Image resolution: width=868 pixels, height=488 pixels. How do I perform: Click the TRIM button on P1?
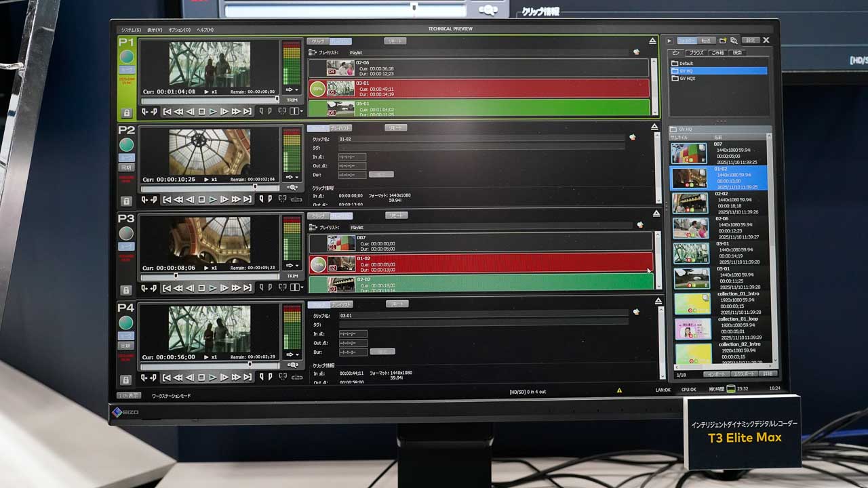(x=292, y=100)
